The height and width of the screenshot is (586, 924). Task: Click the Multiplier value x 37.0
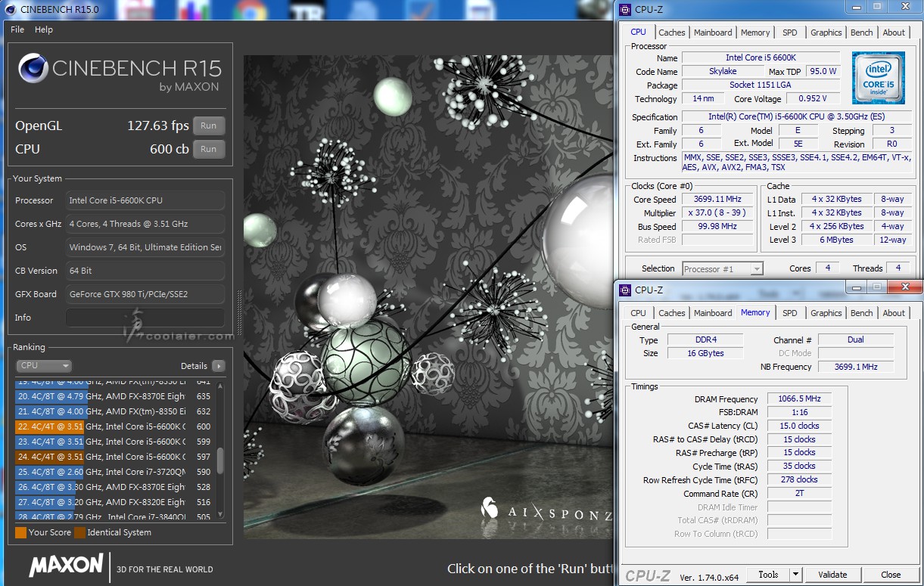pos(719,213)
